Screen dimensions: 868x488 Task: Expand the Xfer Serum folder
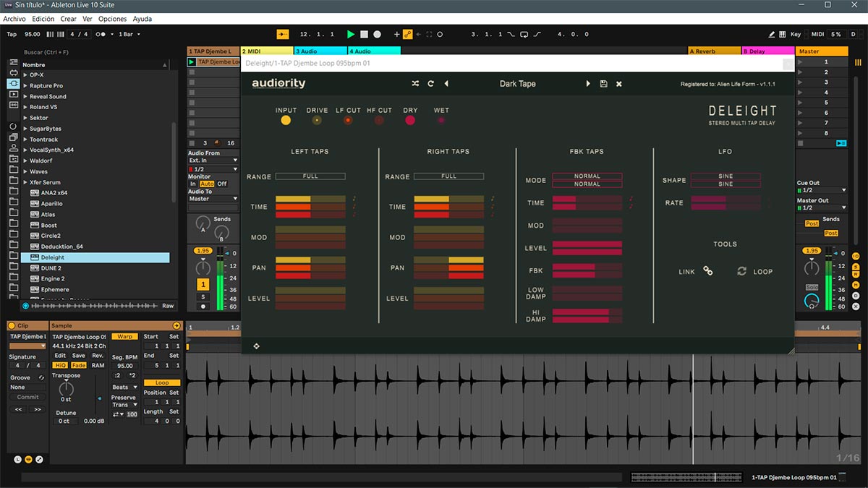[25, 182]
